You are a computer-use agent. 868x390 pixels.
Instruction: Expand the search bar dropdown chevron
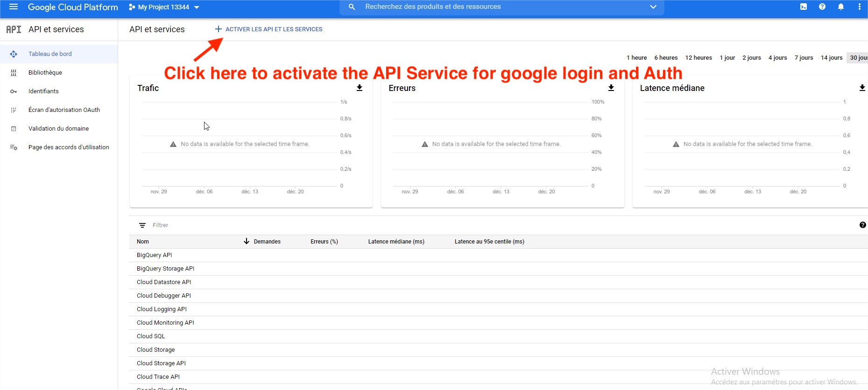click(x=653, y=7)
